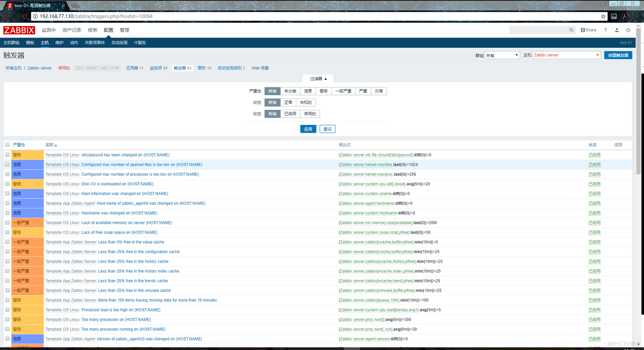644x350 pixels.
Task: Filter severity by 灾难
Action: tap(379, 91)
